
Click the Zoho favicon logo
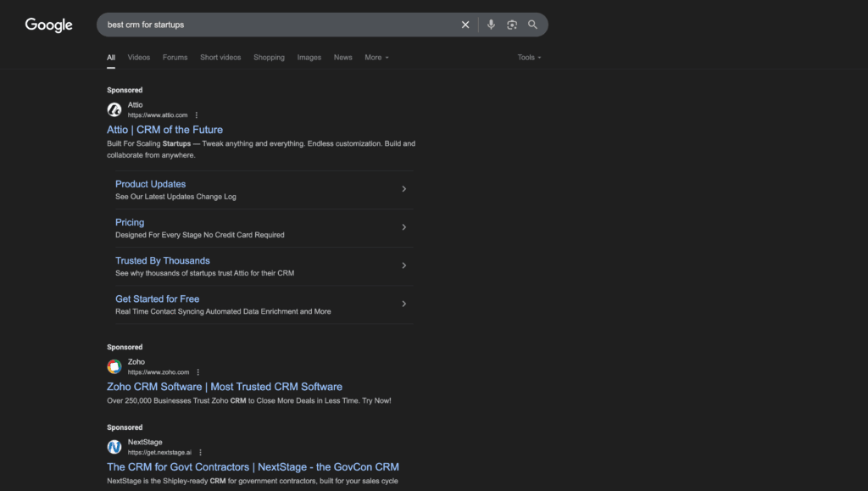coord(114,366)
